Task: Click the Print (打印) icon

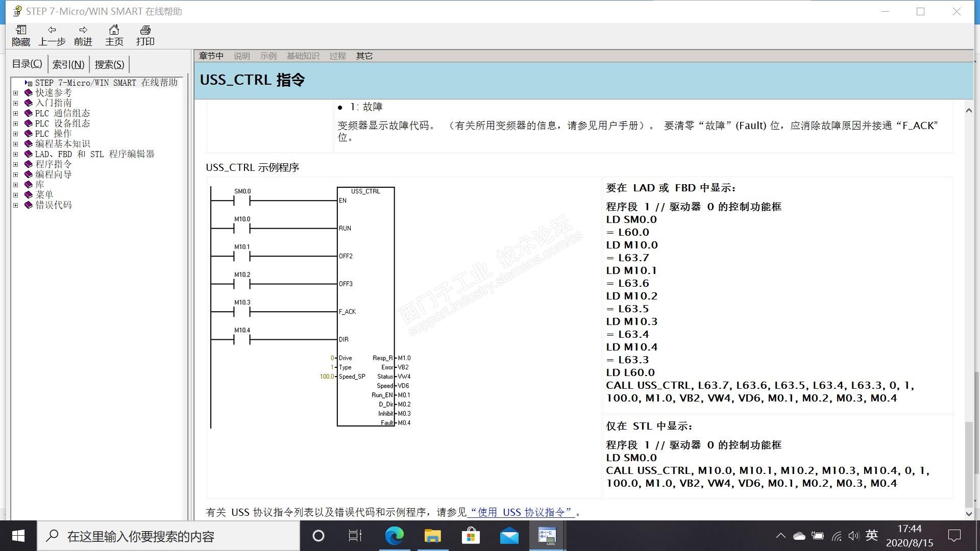Action: coord(145,30)
